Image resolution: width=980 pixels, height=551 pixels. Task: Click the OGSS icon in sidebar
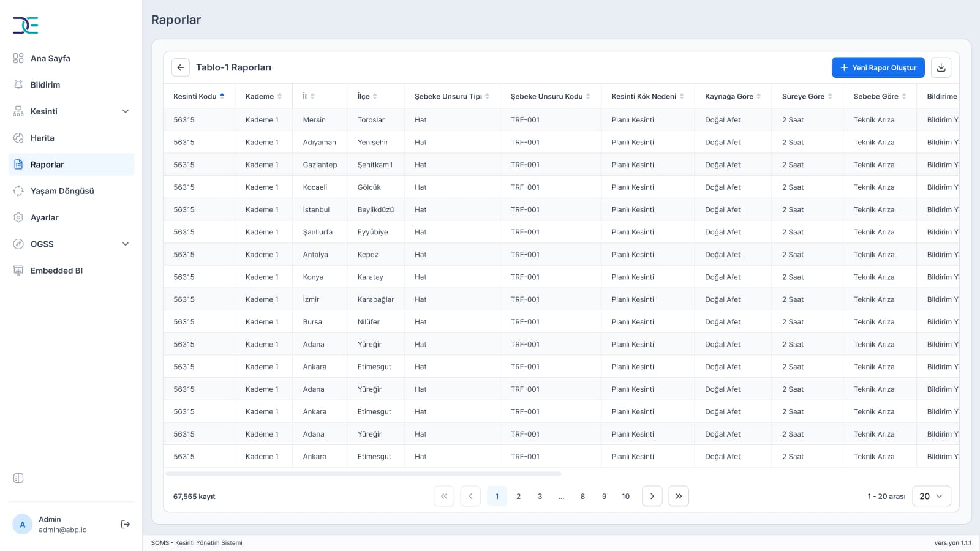point(18,244)
